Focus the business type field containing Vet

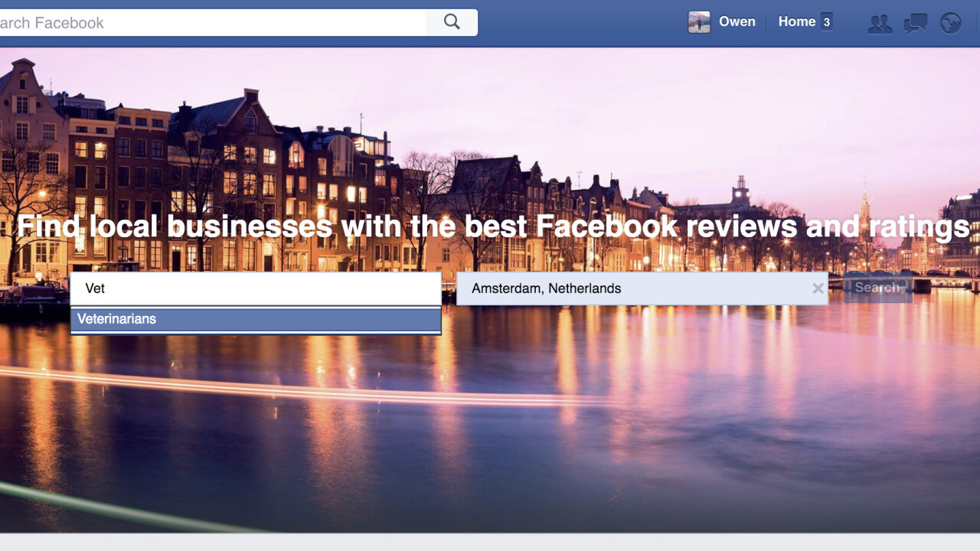coord(256,289)
